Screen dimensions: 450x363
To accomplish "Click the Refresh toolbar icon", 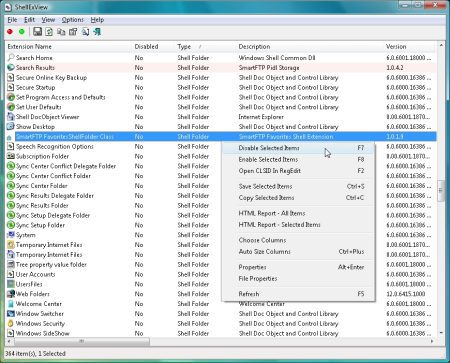I will coord(49,32).
